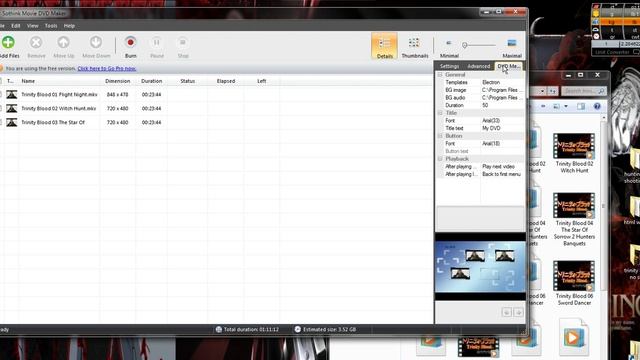Click the Estimated size status bar icon
This screenshot has height=360, width=640.
point(298,329)
